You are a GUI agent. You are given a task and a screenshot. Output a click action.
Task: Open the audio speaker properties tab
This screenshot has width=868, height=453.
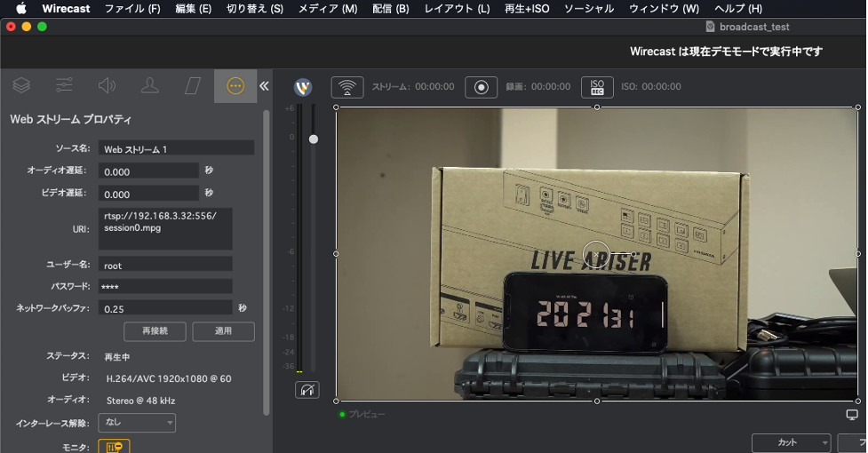click(x=107, y=85)
